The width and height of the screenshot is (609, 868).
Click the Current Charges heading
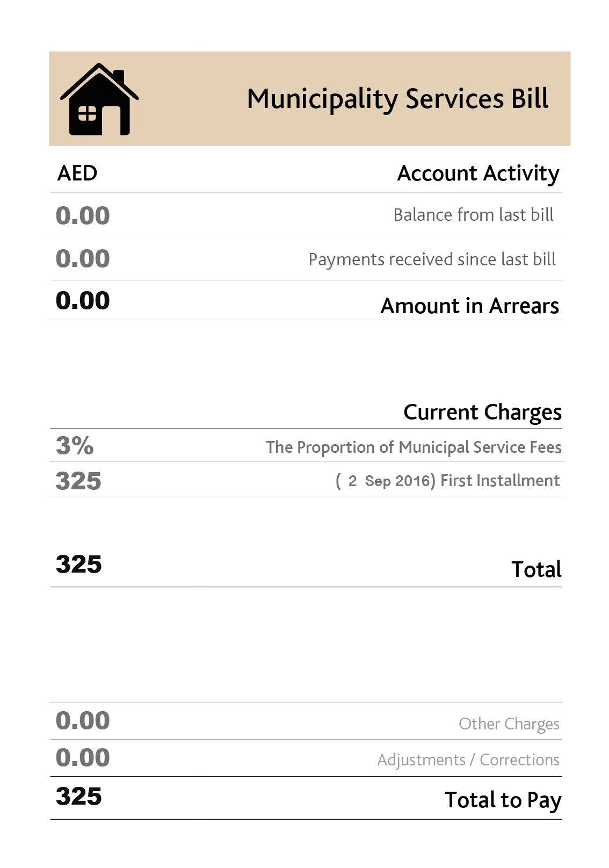[482, 412]
